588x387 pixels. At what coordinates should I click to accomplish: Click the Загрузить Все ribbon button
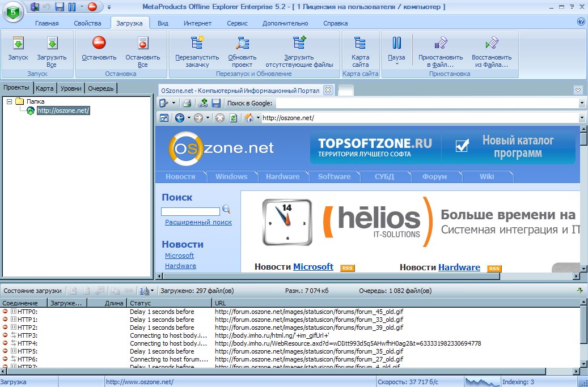pos(52,52)
